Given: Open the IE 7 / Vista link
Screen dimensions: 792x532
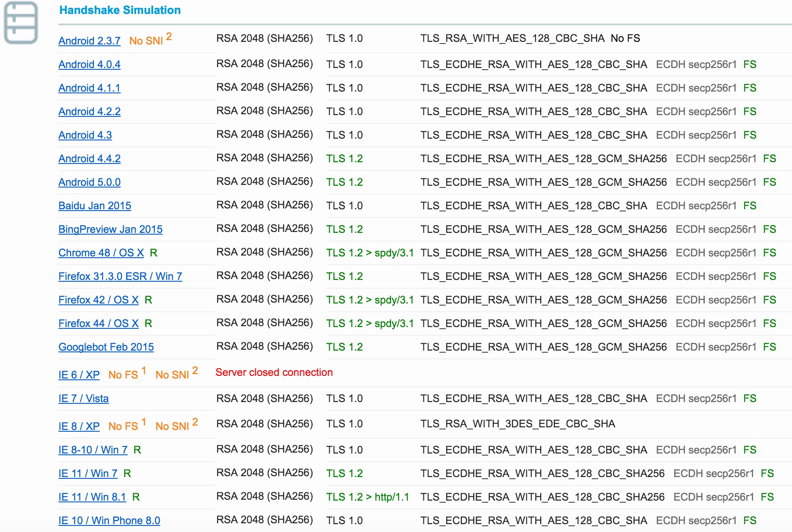Looking at the screenshot, I should 83,399.
